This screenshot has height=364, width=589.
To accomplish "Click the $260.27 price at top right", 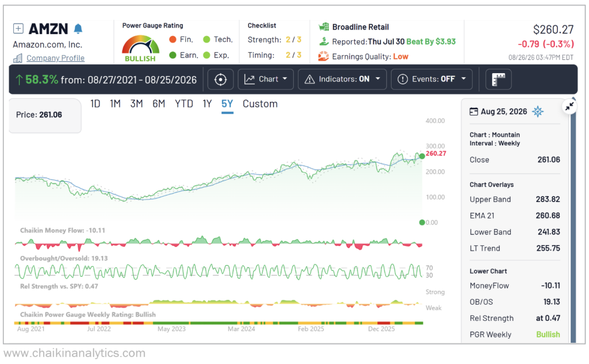I will [x=553, y=30].
